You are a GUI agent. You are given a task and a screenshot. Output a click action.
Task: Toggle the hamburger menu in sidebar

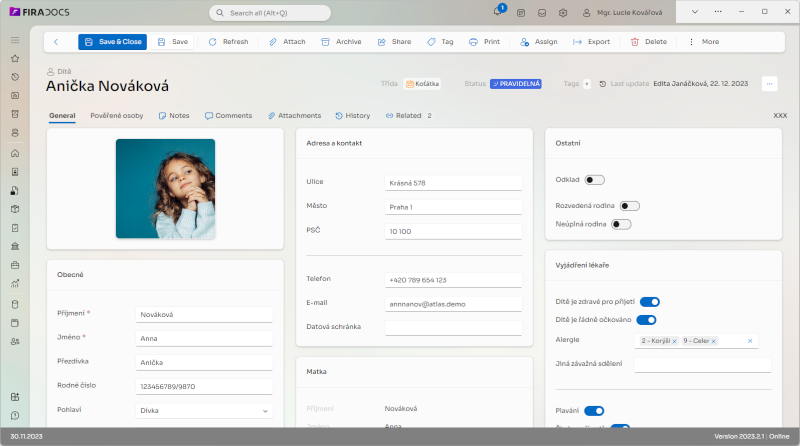[x=15, y=40]
